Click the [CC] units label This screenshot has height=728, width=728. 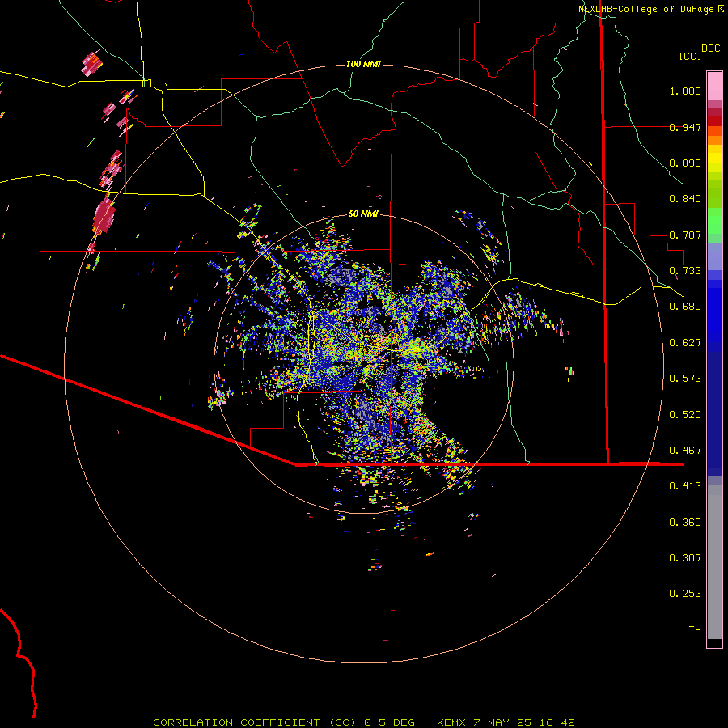(690, 56)
